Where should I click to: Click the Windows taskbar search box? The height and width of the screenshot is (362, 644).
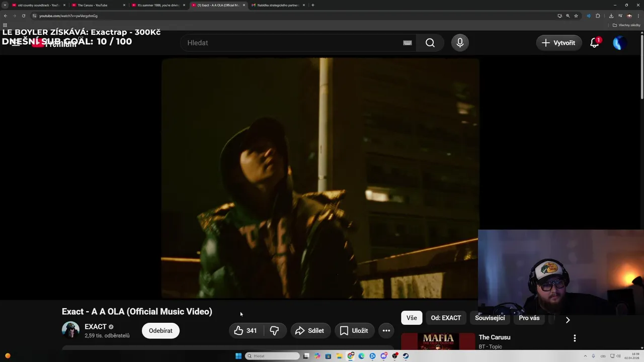(272, 356)
